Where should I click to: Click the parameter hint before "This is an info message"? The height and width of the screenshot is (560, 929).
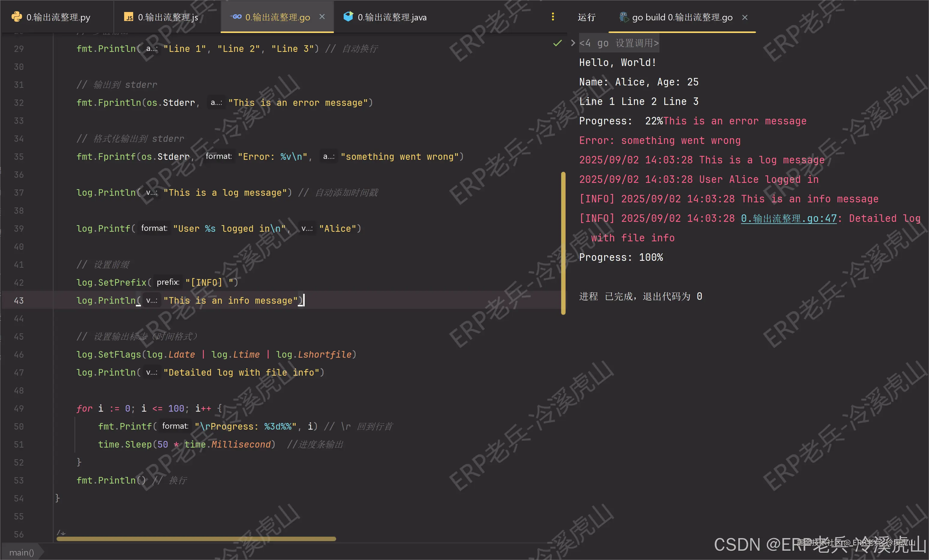click(x=151, y=301)
